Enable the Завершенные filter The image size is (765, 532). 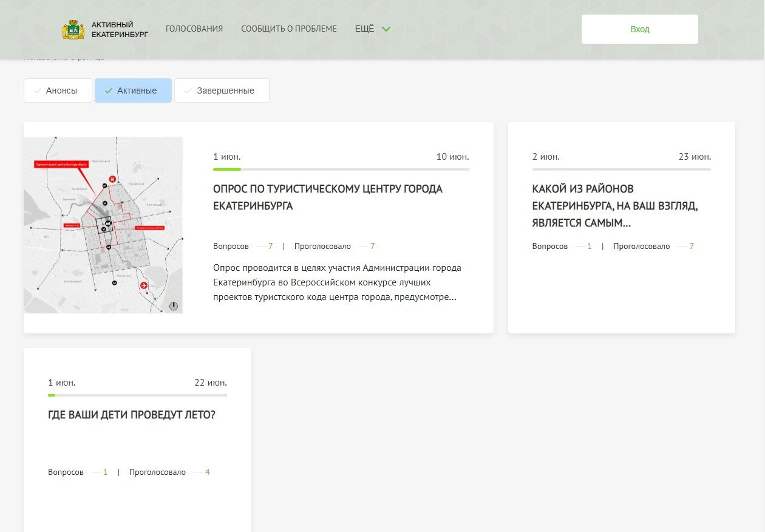point(222,90)
